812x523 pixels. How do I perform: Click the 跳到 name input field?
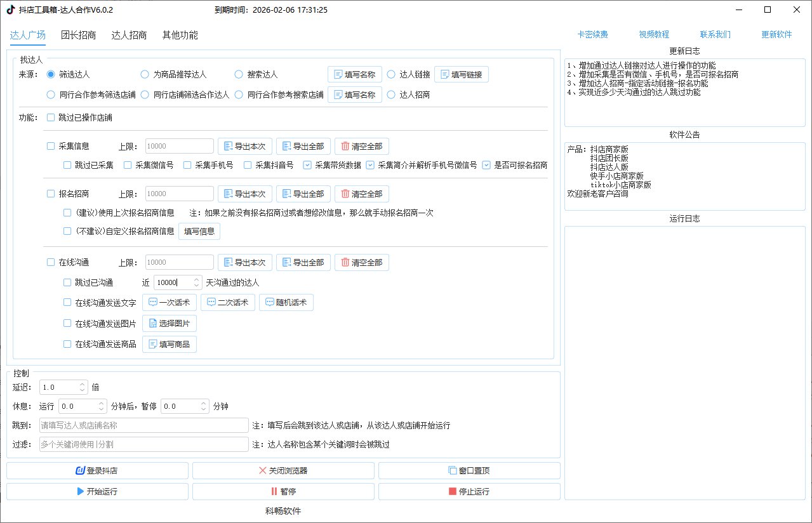[143, 425]
